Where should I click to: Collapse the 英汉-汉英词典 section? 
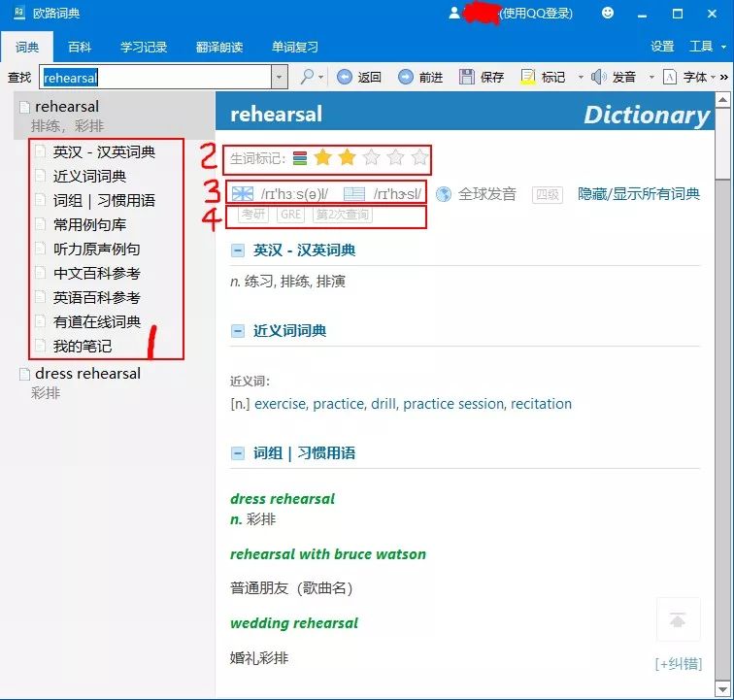tap(238, 250)
